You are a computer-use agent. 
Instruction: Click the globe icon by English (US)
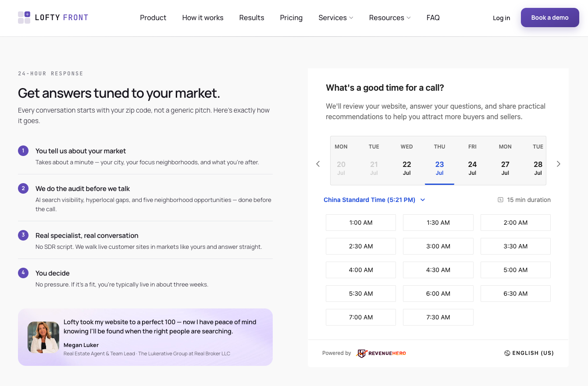click(507, 353)
